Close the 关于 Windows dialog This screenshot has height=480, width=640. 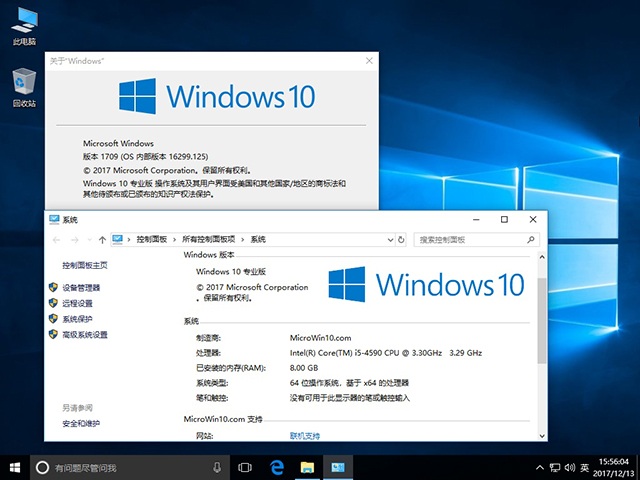369,61
